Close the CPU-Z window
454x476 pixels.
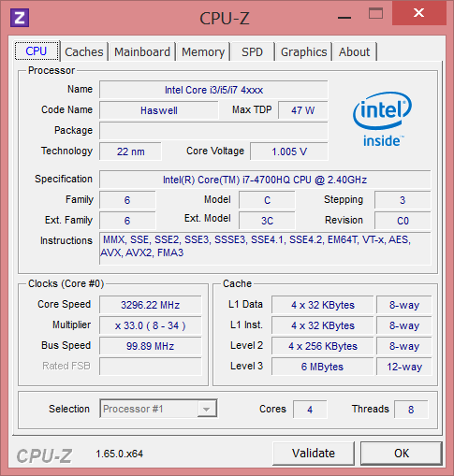click(x=418, y=13)
